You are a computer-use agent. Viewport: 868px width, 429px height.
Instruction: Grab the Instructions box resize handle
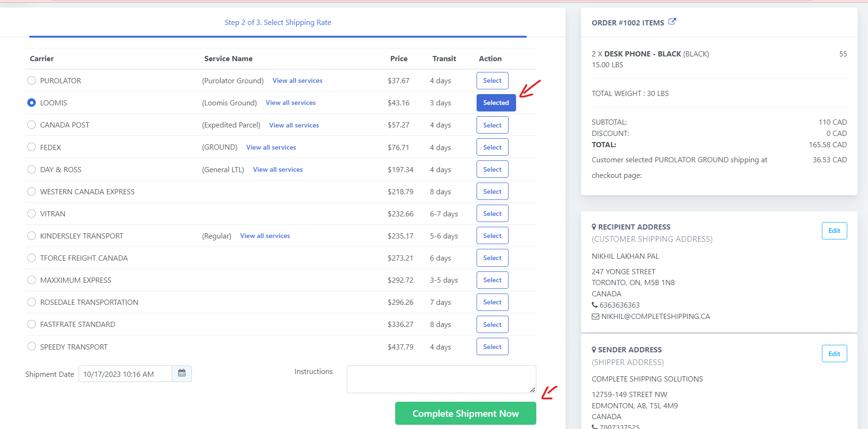(x=533, y=389)
